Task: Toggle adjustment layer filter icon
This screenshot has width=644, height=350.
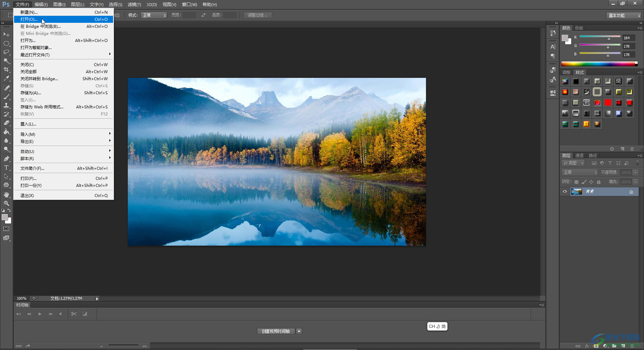Action: click(602, 163)
